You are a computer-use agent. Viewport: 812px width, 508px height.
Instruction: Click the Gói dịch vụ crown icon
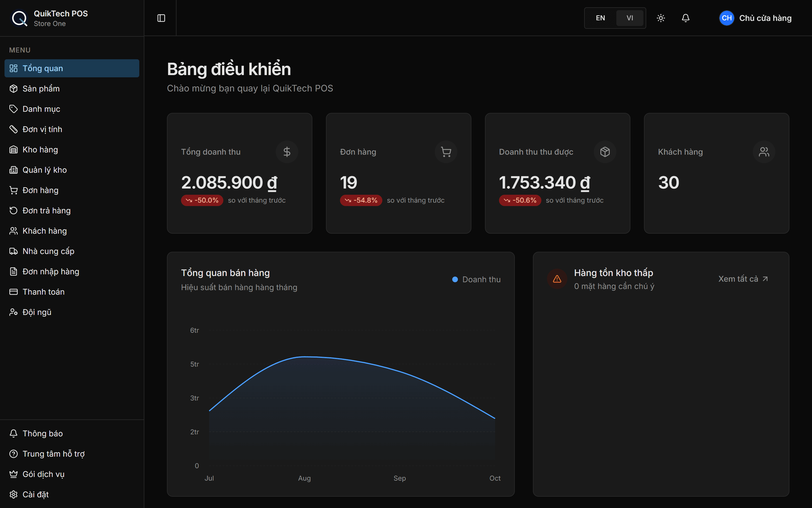click(x=14, y=474)
